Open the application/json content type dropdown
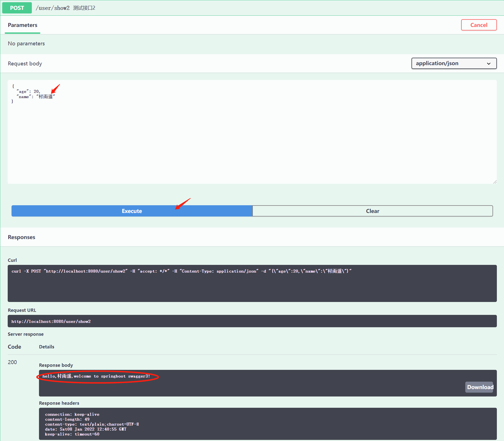The height and width of the screenshot is (441, 504). 454,63
